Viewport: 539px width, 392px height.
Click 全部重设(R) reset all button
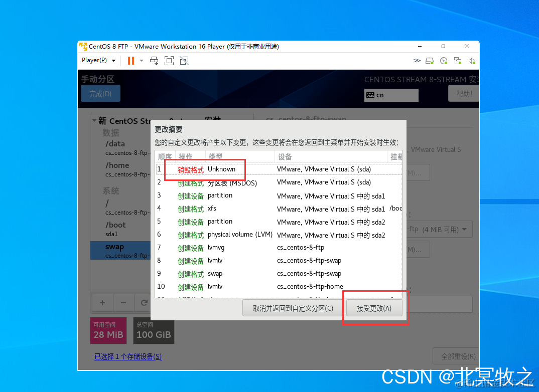[x=456, y=356]
